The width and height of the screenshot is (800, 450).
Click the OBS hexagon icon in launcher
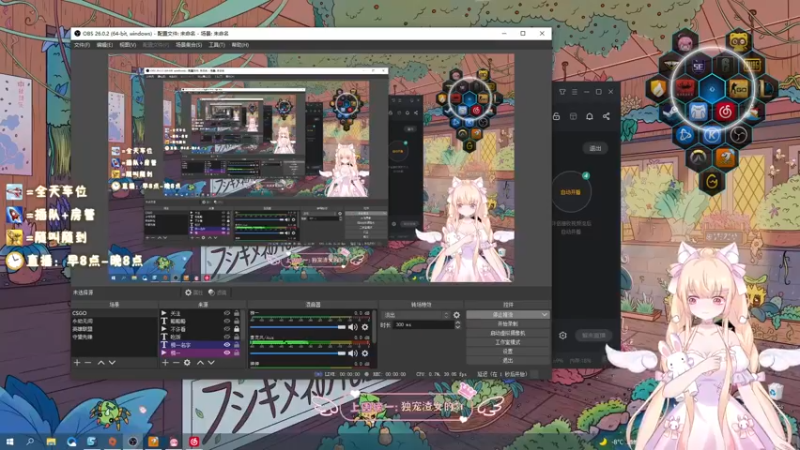(738, 135)
